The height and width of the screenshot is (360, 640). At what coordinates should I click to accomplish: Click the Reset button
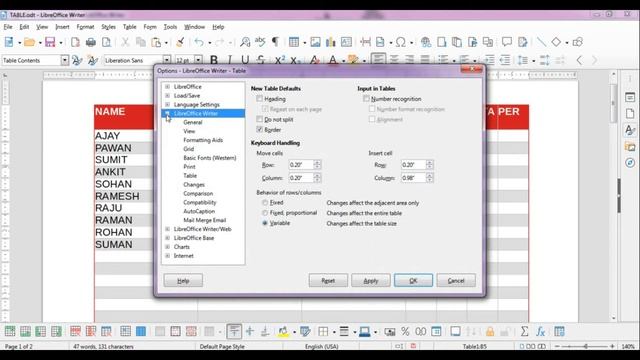[x=328, y=280]
